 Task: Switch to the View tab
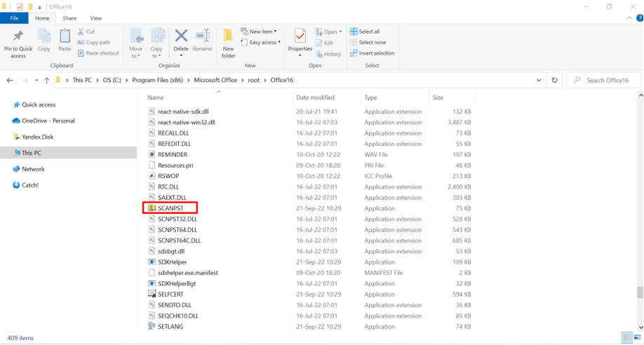pos(95,18)
